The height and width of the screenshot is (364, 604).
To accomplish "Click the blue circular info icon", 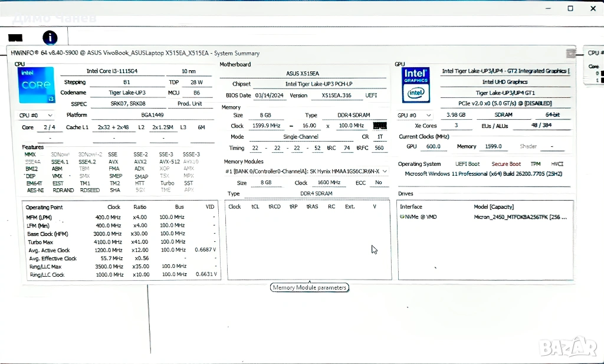I will tap(50, 38).
